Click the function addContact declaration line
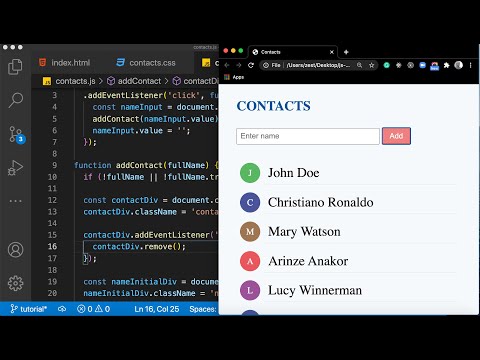This screenshot has height=360, width=480. [146, 165]
